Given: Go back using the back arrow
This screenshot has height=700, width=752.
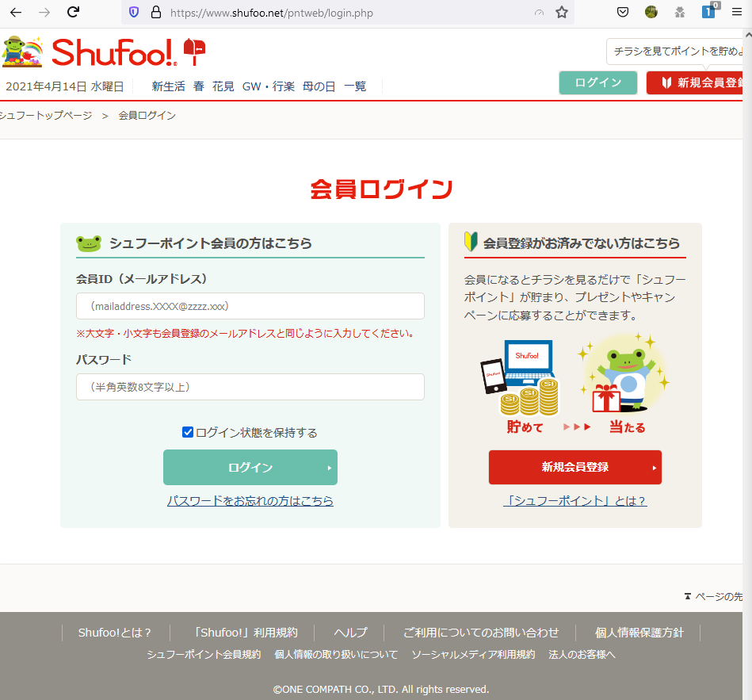Looking at the screenshot, I should point(16,12).
